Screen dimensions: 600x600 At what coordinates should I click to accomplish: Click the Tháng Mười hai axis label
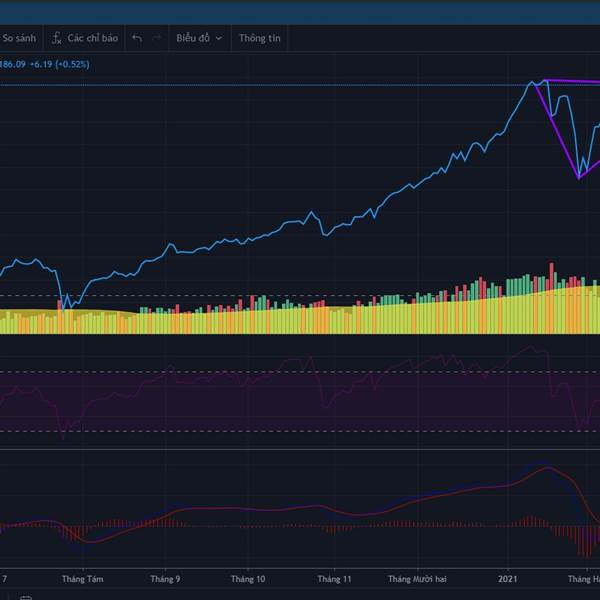click(419, 579)
